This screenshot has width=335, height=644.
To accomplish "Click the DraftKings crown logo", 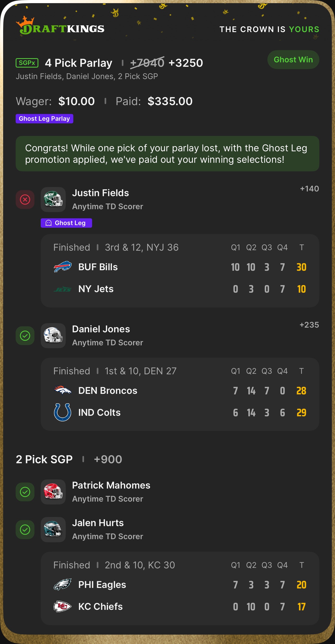I will click(60, 26).
